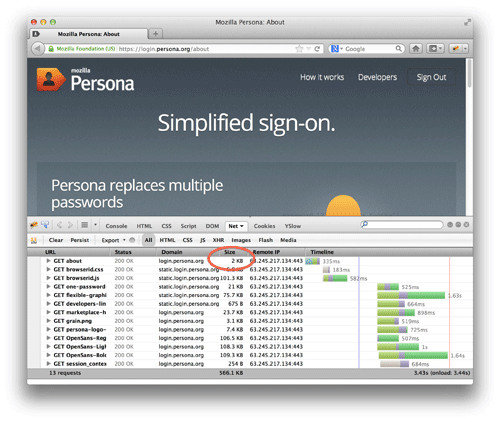Screen dimensions: 500x422
Task: Click the browser Back button
Action: tap(38, 49)
